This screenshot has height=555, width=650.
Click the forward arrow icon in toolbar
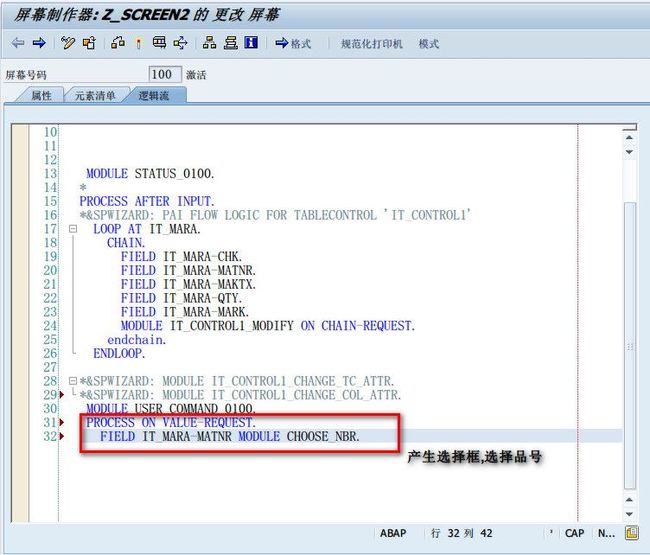[x=39, y=43]
